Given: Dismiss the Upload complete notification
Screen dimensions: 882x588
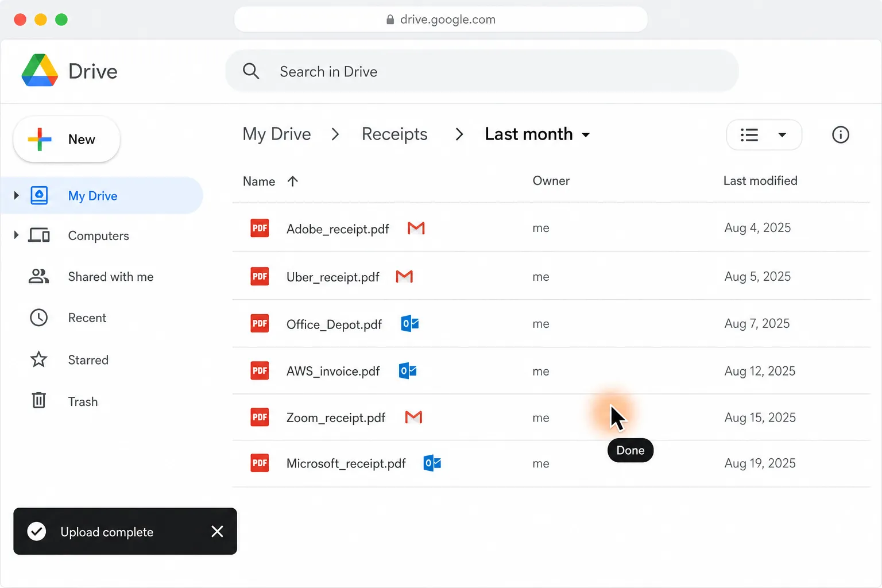Looking at the screenshot, I should [x=217, y=532].
